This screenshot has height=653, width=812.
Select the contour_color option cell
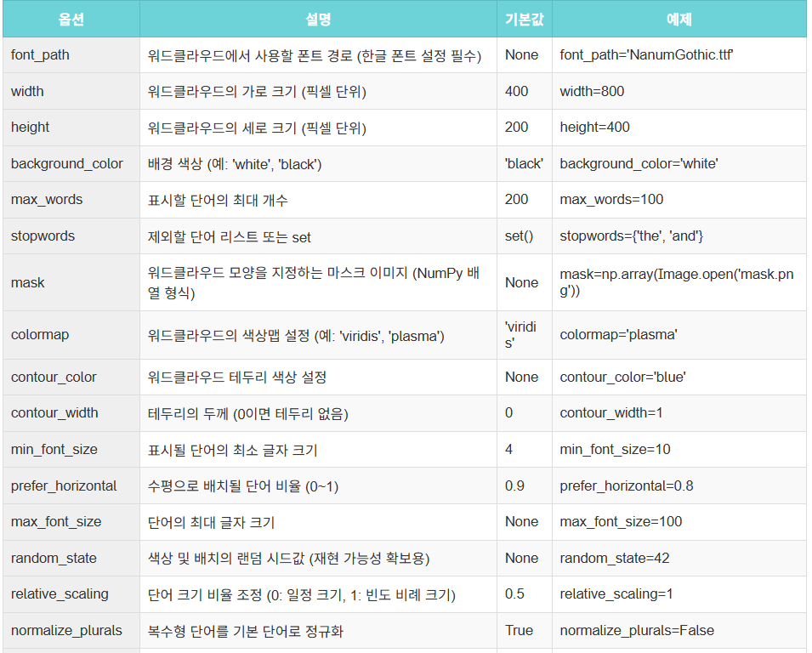(71, 377)
